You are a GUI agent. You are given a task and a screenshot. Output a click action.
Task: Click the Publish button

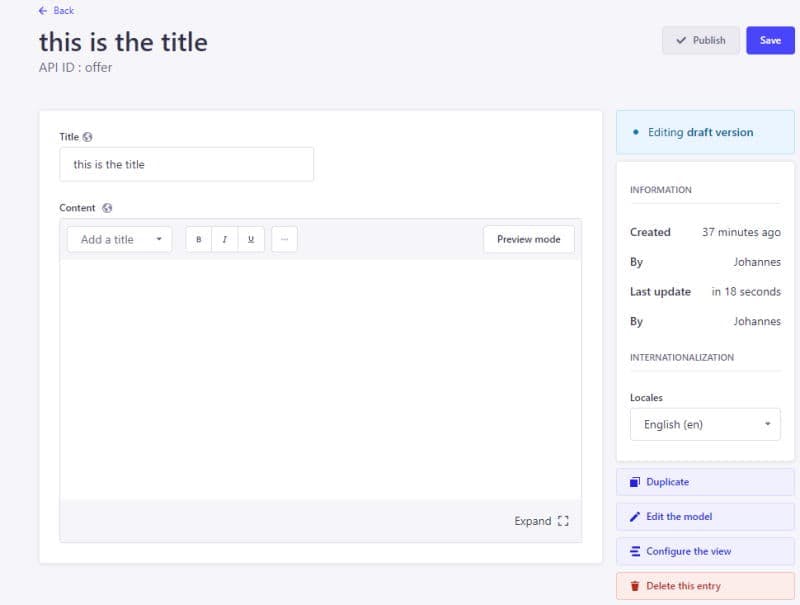701,40
